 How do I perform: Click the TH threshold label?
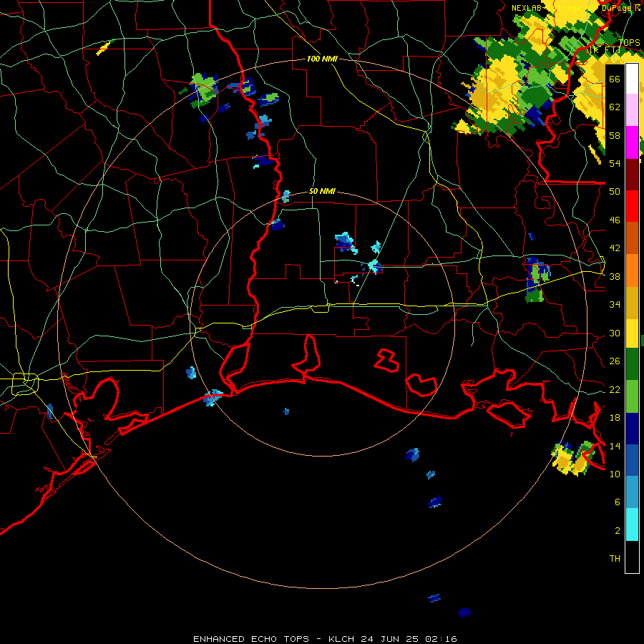[x=615, y=559]
